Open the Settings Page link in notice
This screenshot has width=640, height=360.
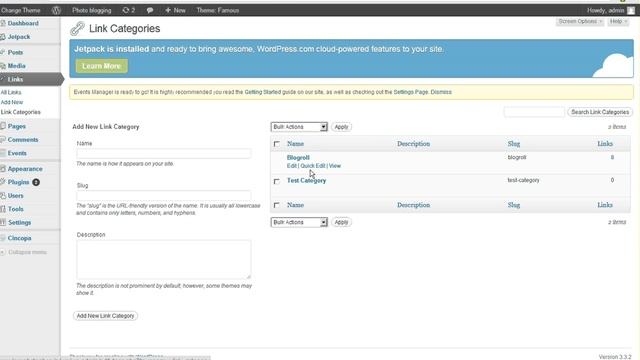click(x=411, y=92)
